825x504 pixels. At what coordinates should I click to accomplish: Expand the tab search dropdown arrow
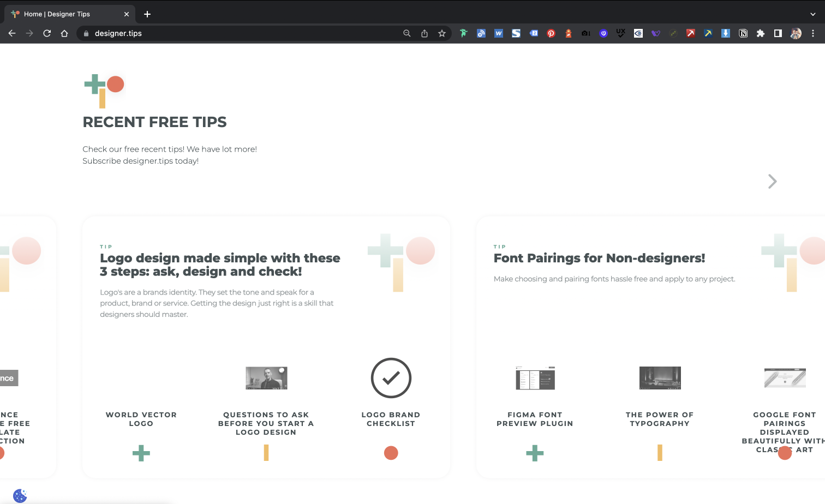pos(812,14)
